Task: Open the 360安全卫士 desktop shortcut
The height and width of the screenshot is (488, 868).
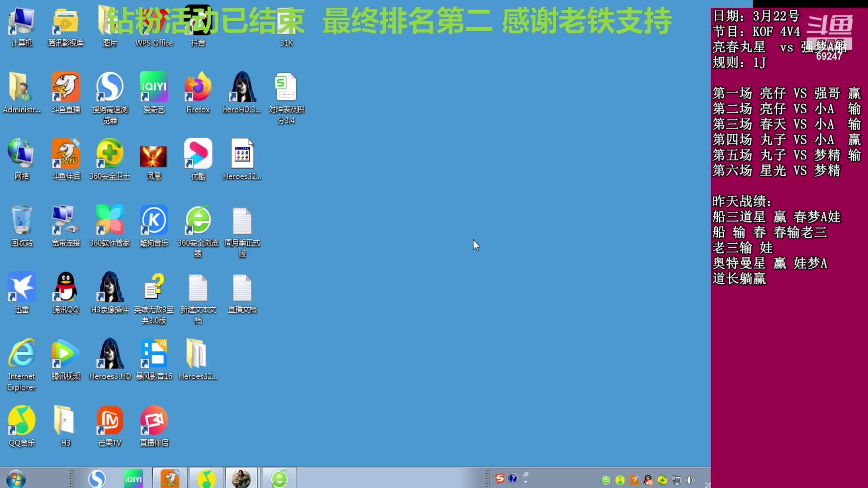Action: click(x=110, y=160)
